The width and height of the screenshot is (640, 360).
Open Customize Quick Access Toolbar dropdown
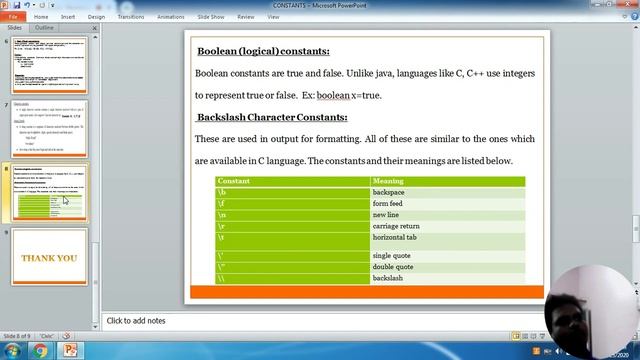point(52,5)
